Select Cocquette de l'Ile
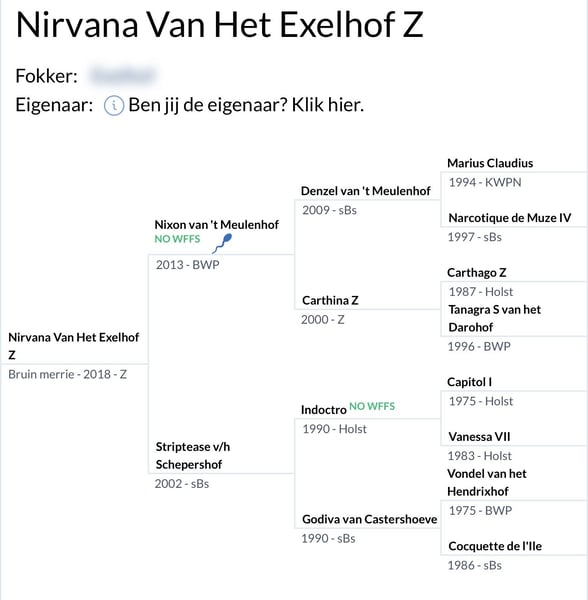The image size is (588, 600). 495,546
